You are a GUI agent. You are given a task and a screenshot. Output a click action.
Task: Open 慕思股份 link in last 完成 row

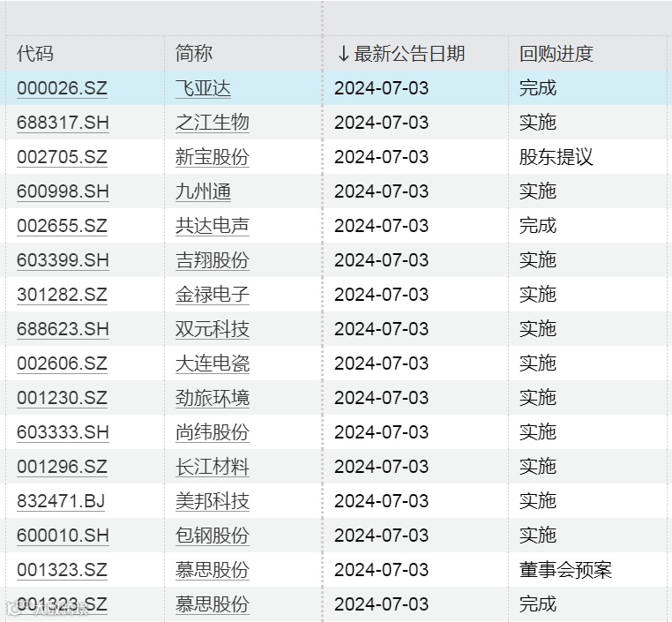click(213, 604)
